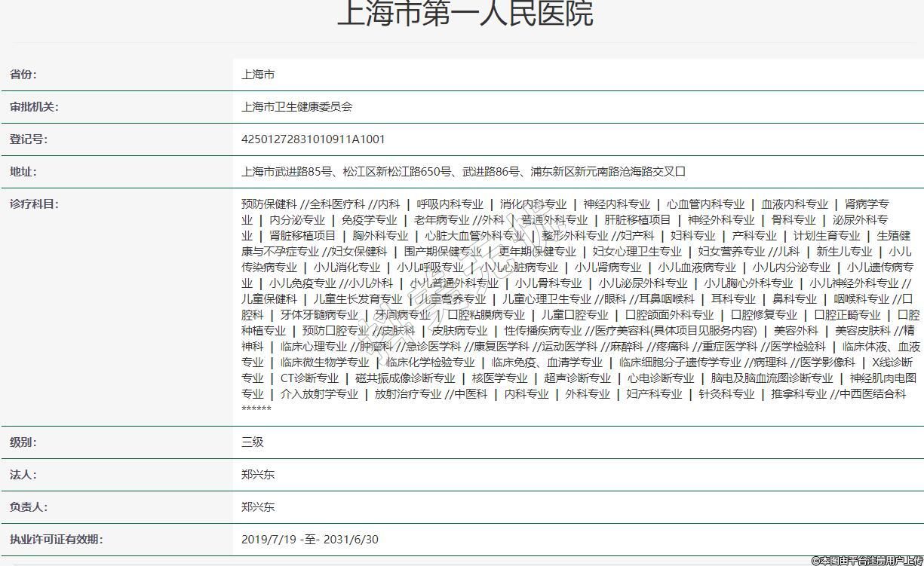Image resolution: width=924 pixels, height=566 pixels.
Task: Click 预防保健科 in the departments list
Action: pyautogui.click(x=269, y=204)
